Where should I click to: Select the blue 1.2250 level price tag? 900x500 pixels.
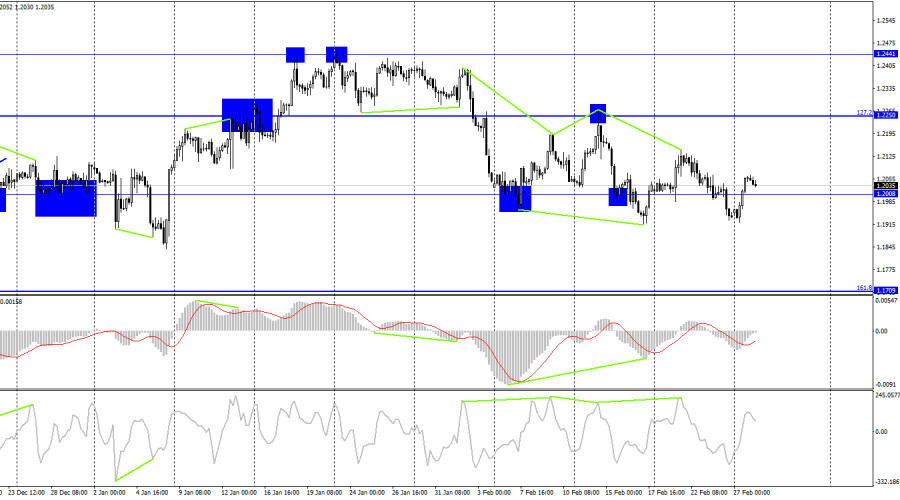click(x=886, y=115)
